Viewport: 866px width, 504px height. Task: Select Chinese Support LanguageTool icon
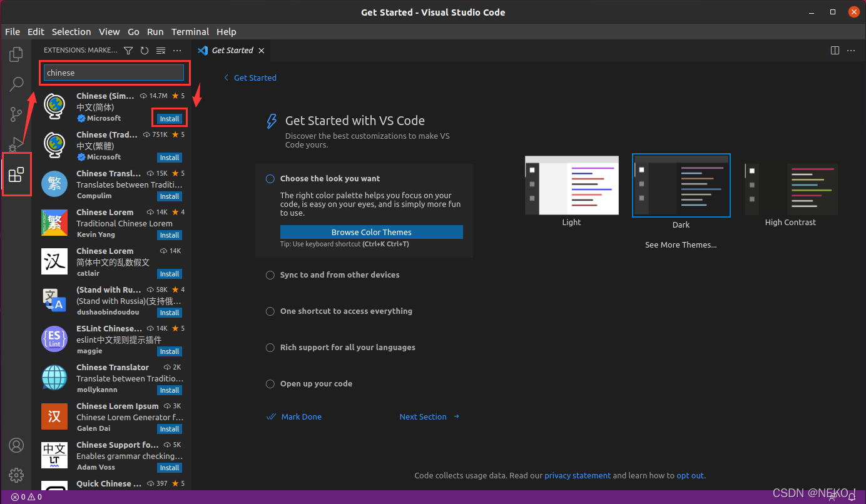(54, 455)
